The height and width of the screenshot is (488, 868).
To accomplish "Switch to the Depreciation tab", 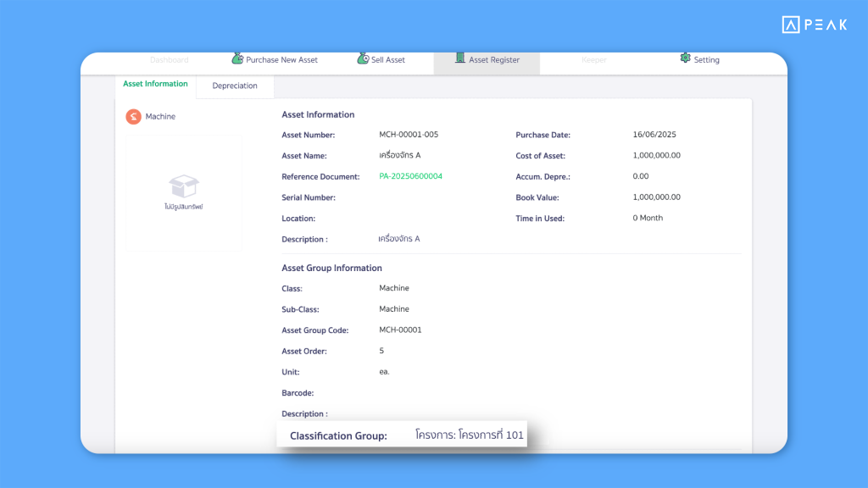I will pyautogui.click(x=235, y=86).
